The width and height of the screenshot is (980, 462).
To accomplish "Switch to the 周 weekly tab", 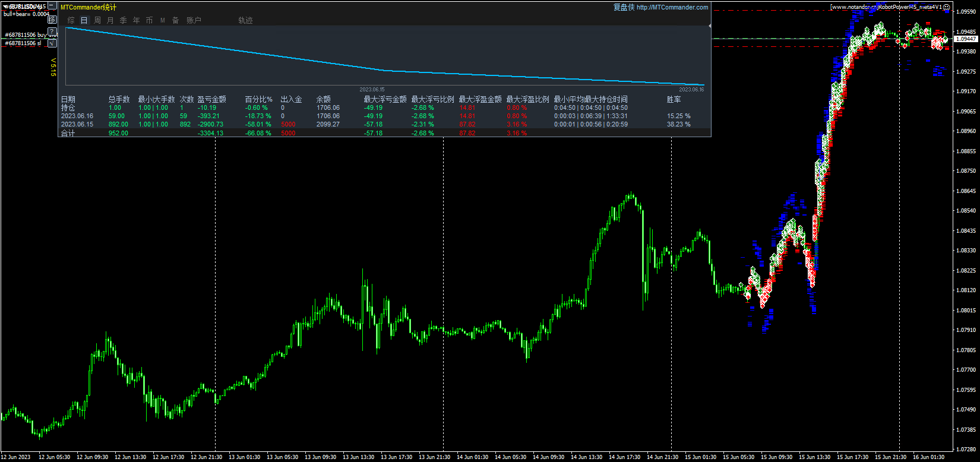I will pyautogui.click(x=97, y=20).
